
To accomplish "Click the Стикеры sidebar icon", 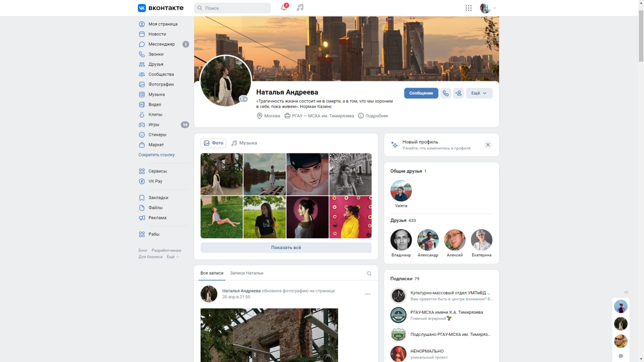I will pos(142,135).
